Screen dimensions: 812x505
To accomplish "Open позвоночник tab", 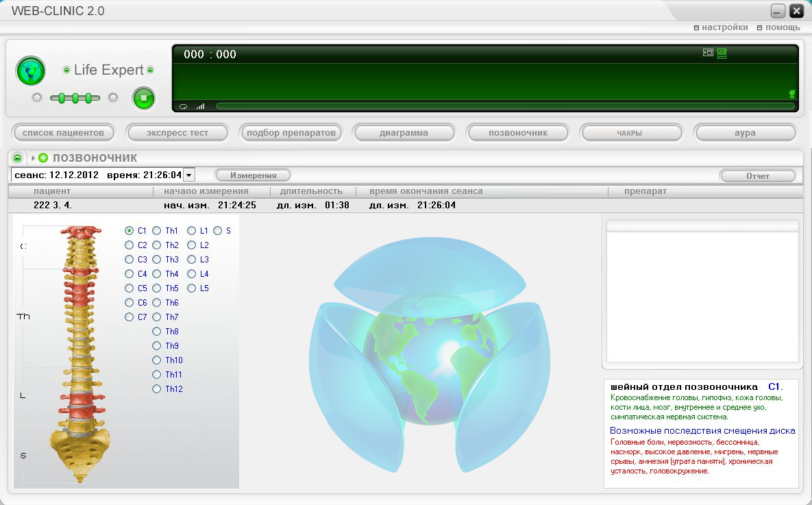I will (x=518, y=133).
